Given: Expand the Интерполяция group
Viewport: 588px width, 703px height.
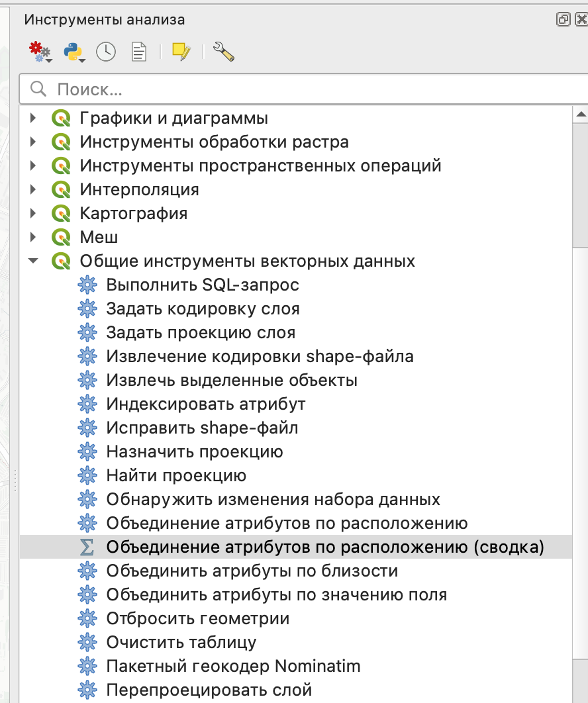Looking at the screenshot, I should click(x=33, y=190).
